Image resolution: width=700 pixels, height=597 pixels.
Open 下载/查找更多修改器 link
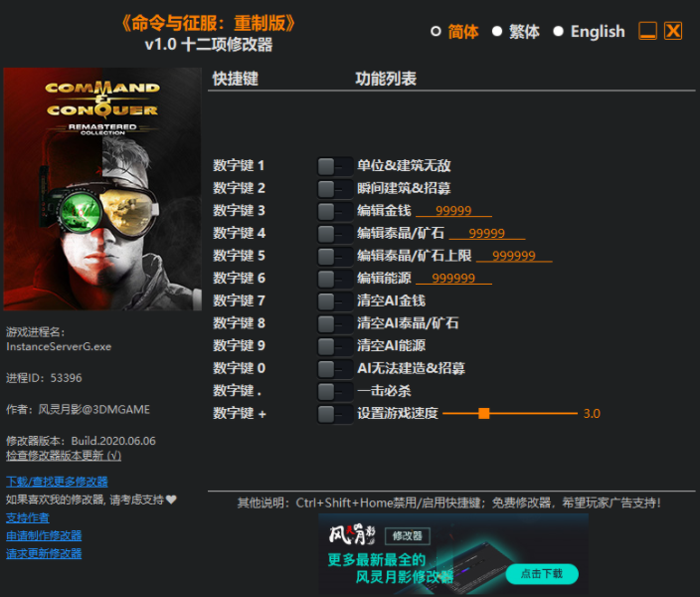pos(57,482)
